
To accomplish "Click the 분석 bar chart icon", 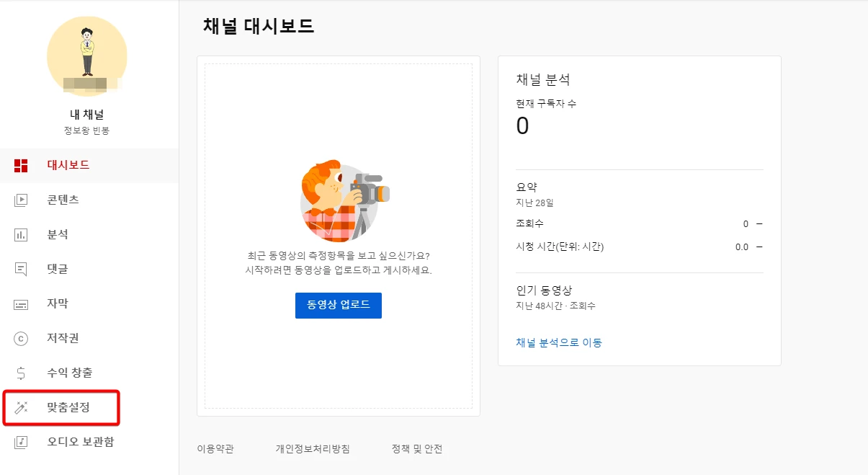I will click(x=22, y=234).
